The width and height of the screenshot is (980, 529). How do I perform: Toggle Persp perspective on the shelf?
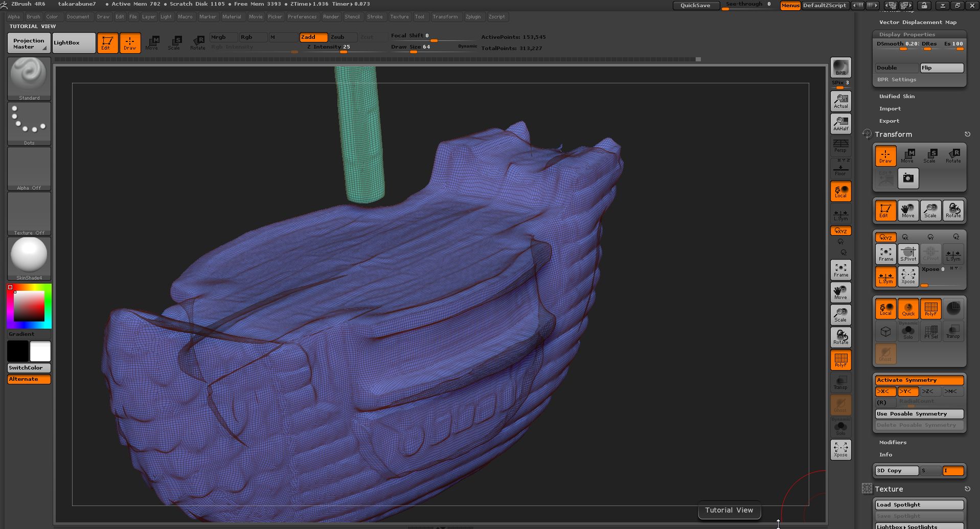click(840, 145)
